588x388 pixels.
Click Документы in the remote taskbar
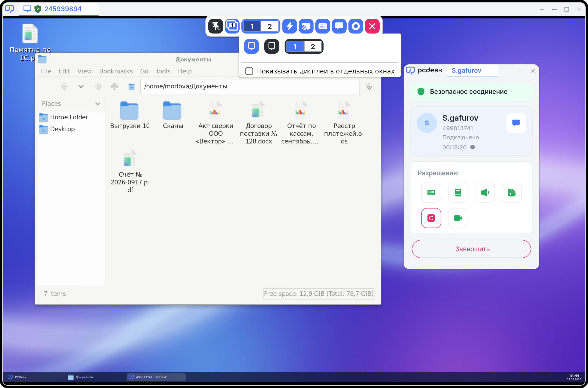click(81, 377)
